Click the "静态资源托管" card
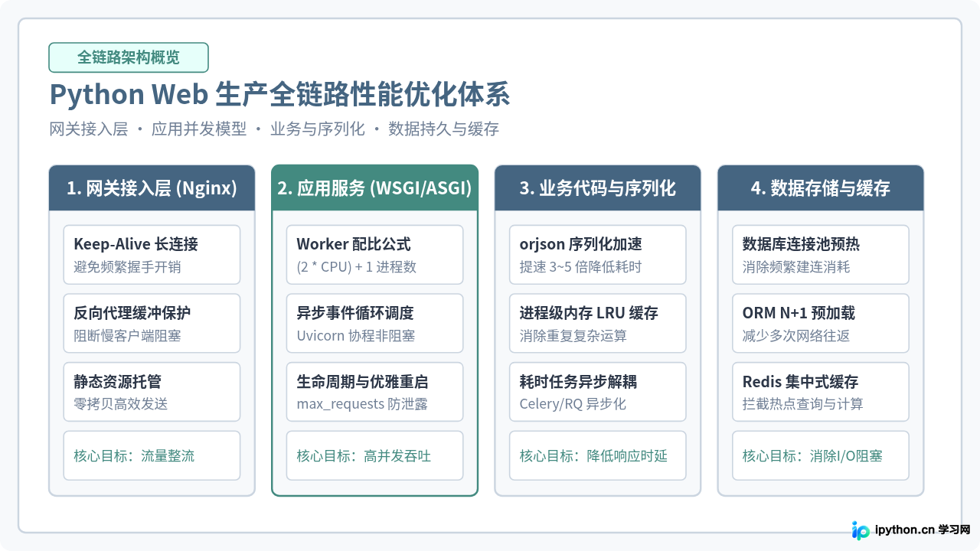Viewport: 980px width, 551px height. point(152,392)
